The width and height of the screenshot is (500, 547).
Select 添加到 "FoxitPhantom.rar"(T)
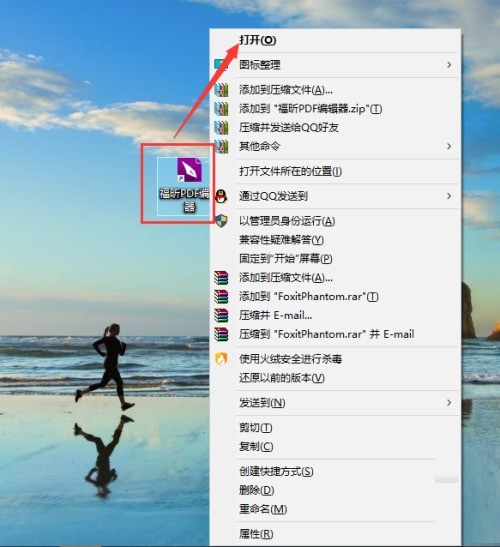[309, 297]
